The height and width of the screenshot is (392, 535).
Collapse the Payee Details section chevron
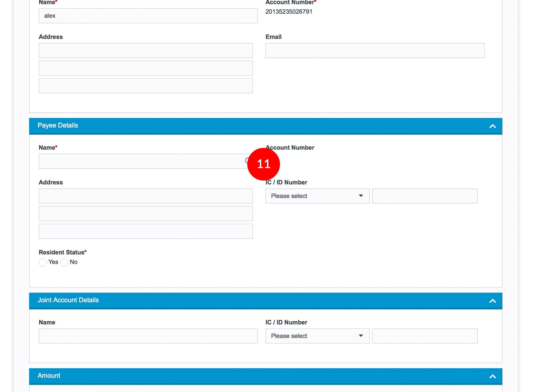tap(492, 126)
